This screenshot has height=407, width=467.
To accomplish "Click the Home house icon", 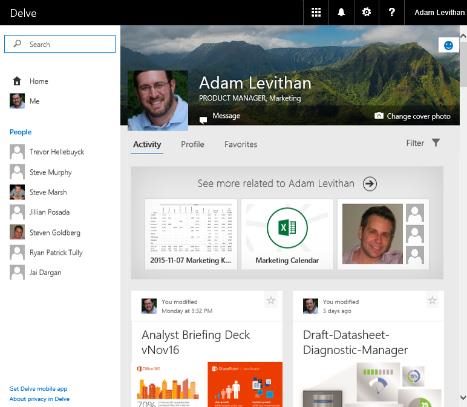I will click(x=17, y=81).
